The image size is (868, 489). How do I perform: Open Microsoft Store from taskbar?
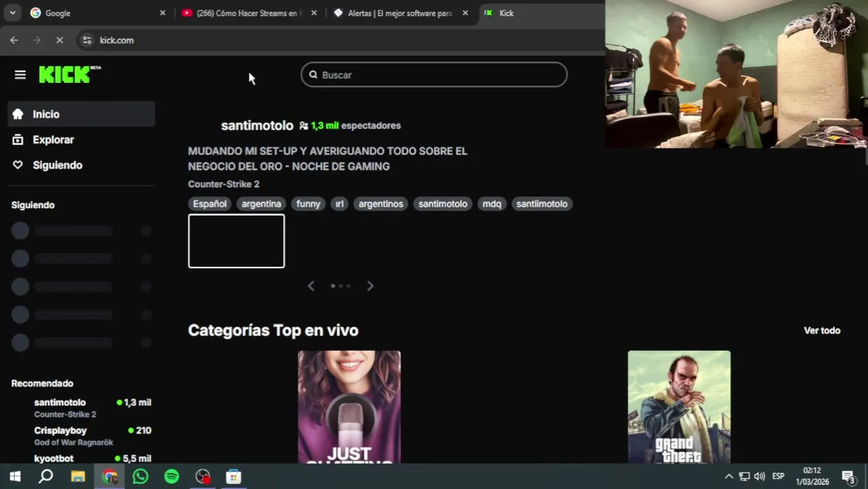234,477
